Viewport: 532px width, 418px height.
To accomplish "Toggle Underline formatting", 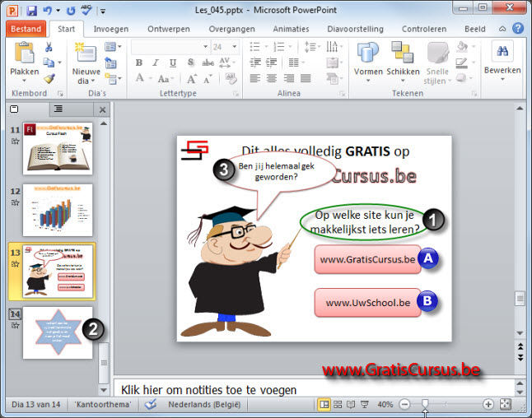I will [x=173, y=63].
